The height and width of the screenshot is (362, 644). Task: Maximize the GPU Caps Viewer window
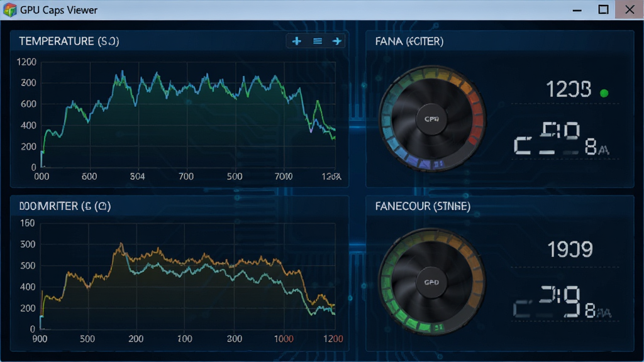(603, 10)
